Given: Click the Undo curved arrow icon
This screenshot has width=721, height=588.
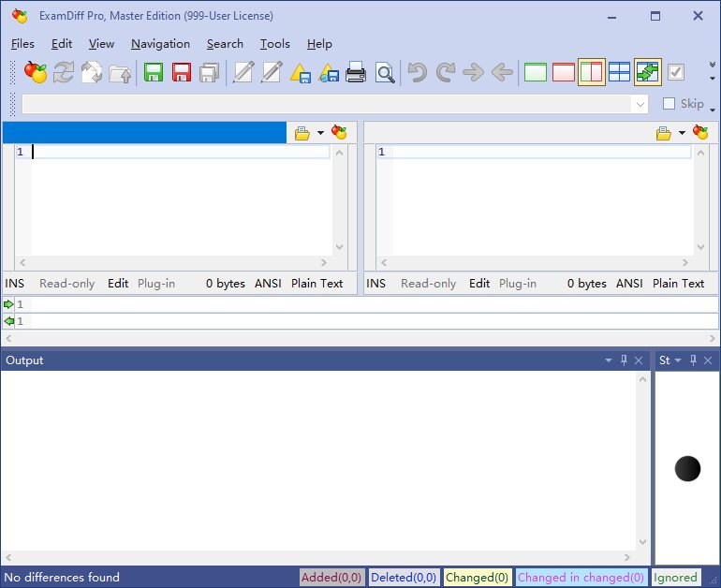Looking at the screenshot, I should pyautogui.click(x=418, y=72).
